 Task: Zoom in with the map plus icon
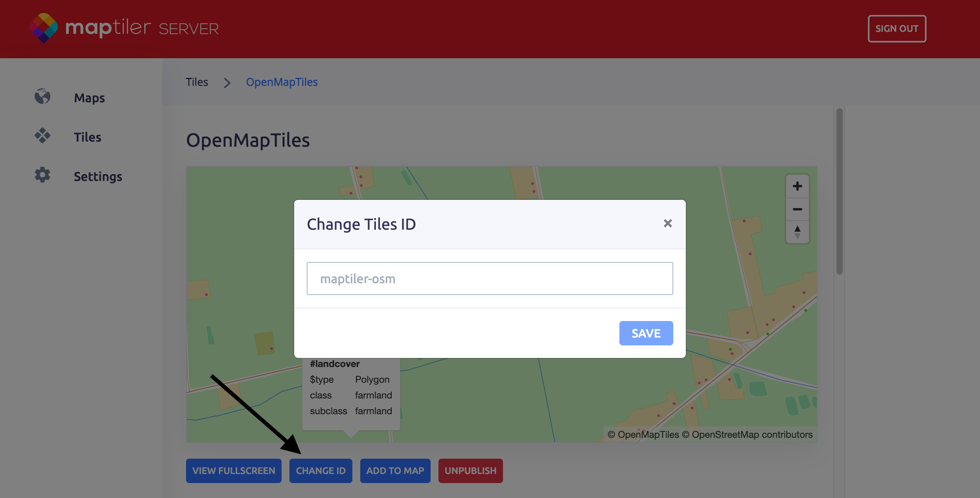click(x=797, y=186)
